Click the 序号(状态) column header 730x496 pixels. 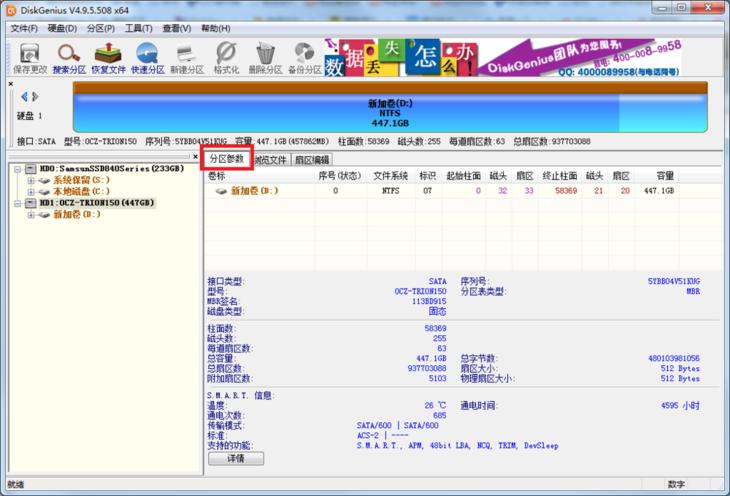tap(340, 176)
